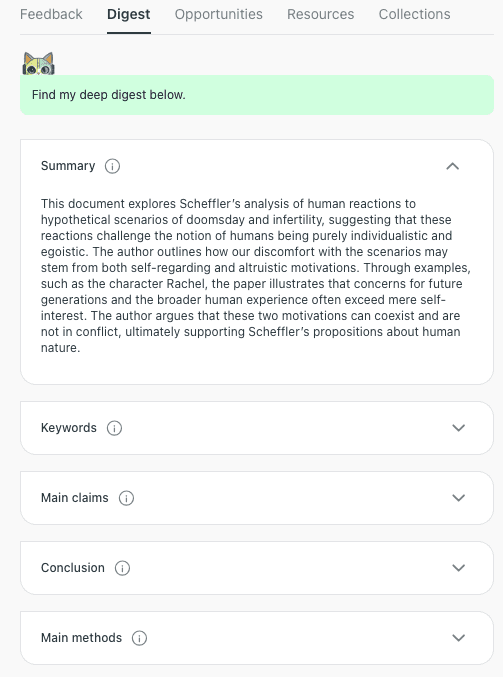Open the Collections tab
This screenshot has width=503, height=677.
click(x=414, y=14)
